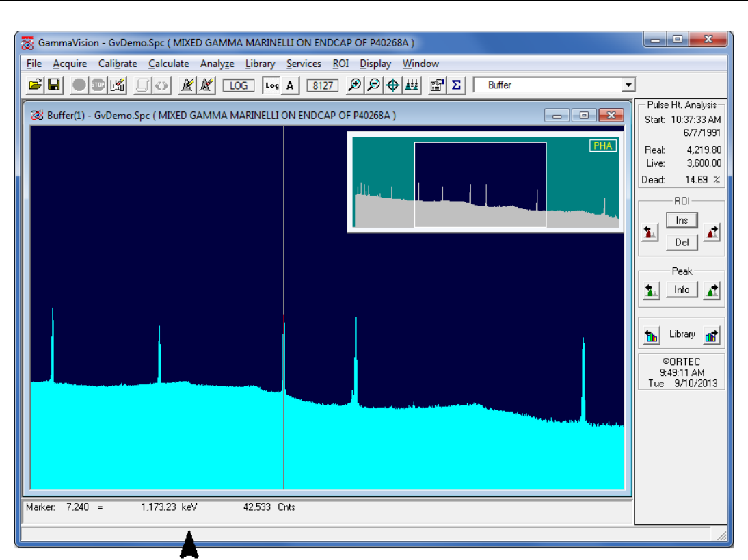
Task: Open the Acquire menu
Action: pos(70,64)
